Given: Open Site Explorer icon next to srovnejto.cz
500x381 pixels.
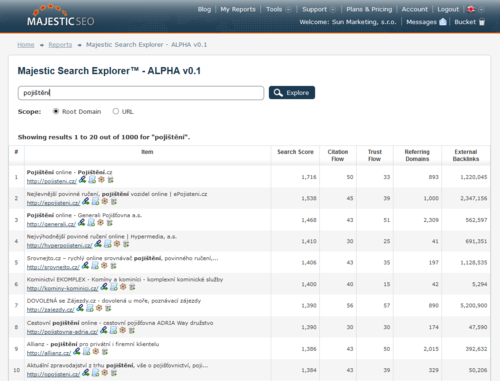Looking at the screenshot, I should 85,265.
